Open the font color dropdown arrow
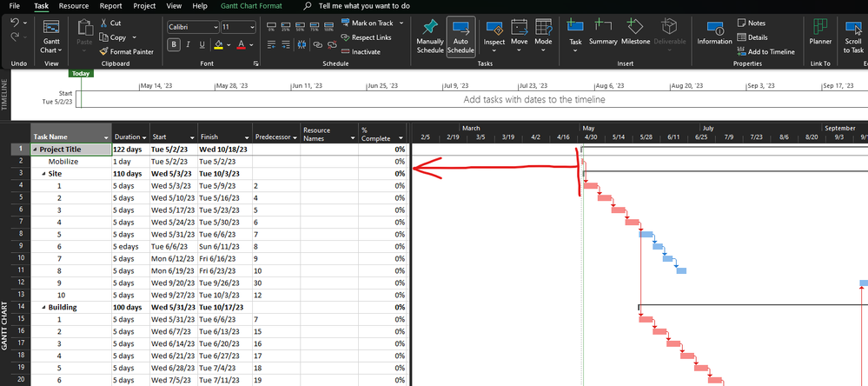Screen dimensions: 868x386 click(x=251, y=45)
